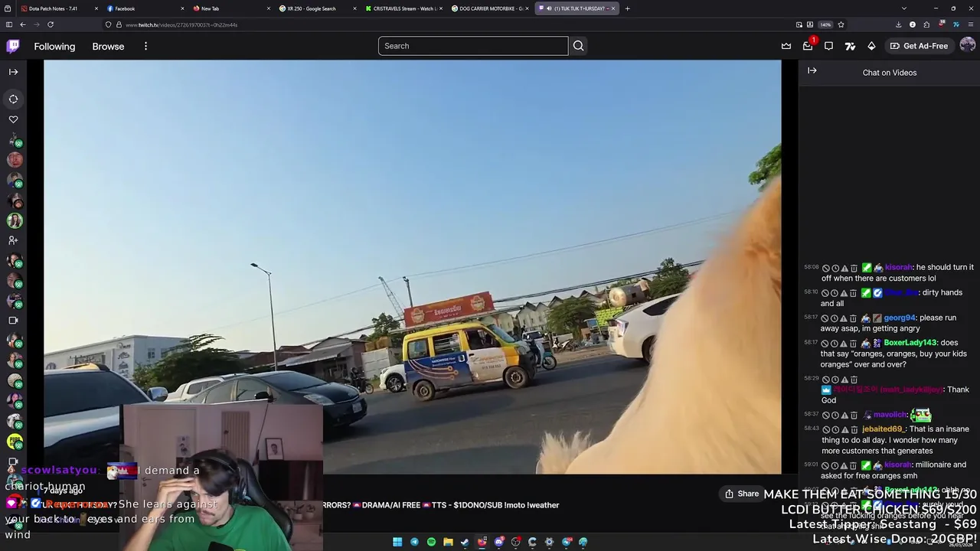The width and height of the screenshot is (980, 551).
Task: Open the Get Bits diamond icon
Action: (871, 46)
